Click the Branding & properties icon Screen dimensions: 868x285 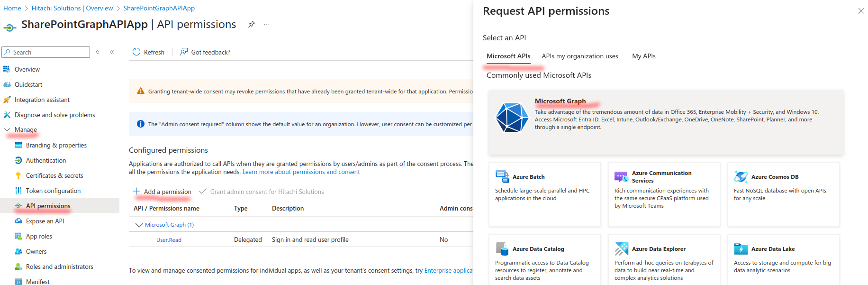click(x=18, y=145)
